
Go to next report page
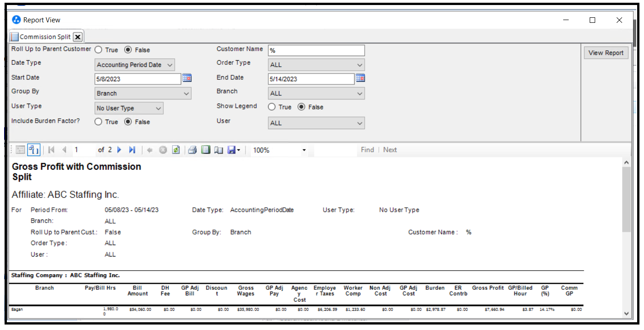(x=120, y=150)
